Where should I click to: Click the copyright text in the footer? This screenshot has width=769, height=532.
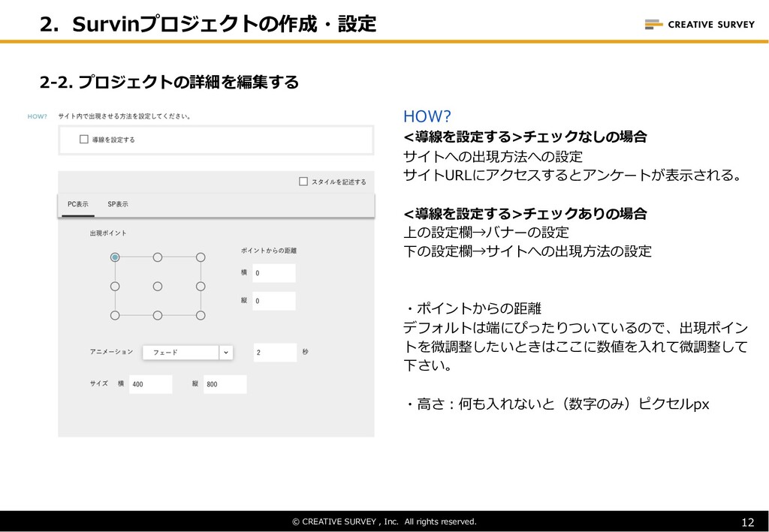384,521
